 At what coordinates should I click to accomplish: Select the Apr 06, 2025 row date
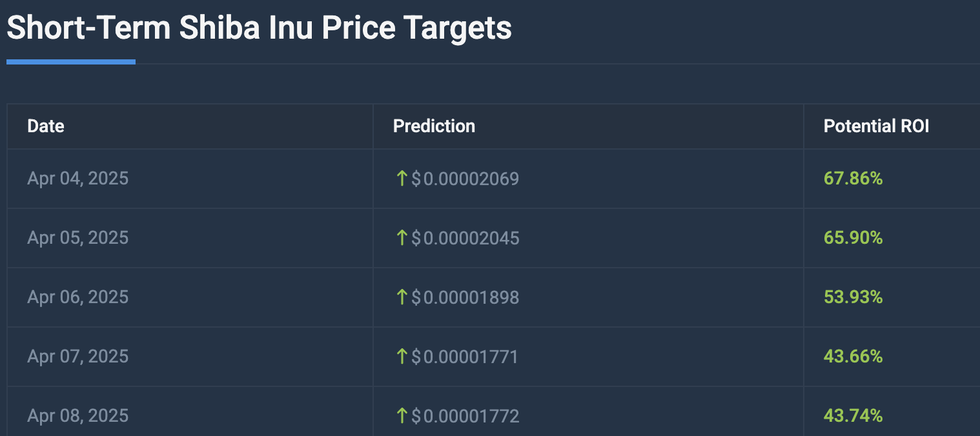[78, 297]
